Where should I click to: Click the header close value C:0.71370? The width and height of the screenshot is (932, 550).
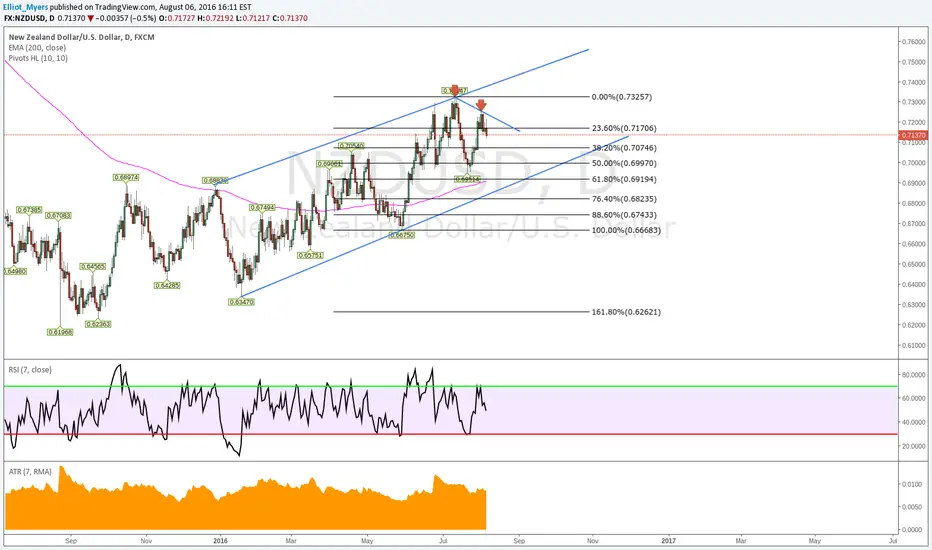click(x=290, y=18)
